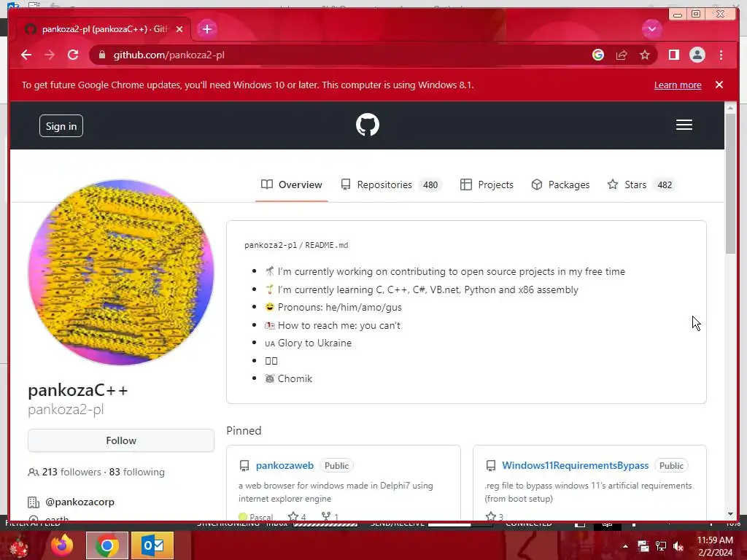This screenshot has height=560, width=747.
Task: Click the network tray icon
Action: (661, 546)
